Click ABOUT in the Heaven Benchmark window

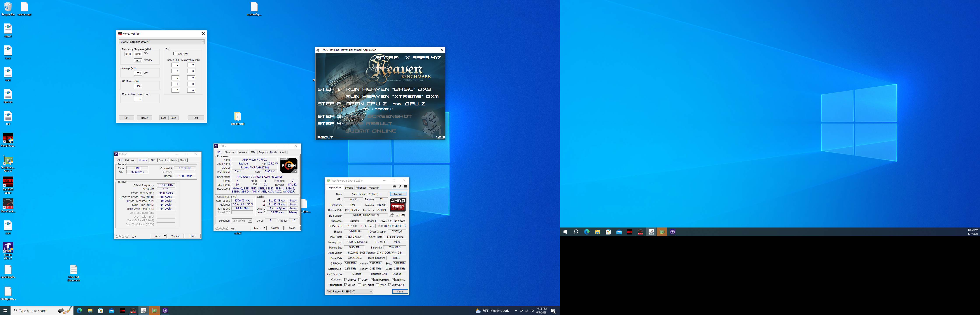pos(325,137)
